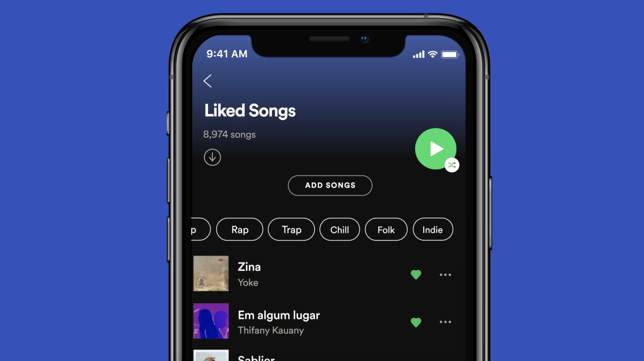644x361 pixels.
Task: Like the song Zina by Yoke
Action: coord(416,274)
